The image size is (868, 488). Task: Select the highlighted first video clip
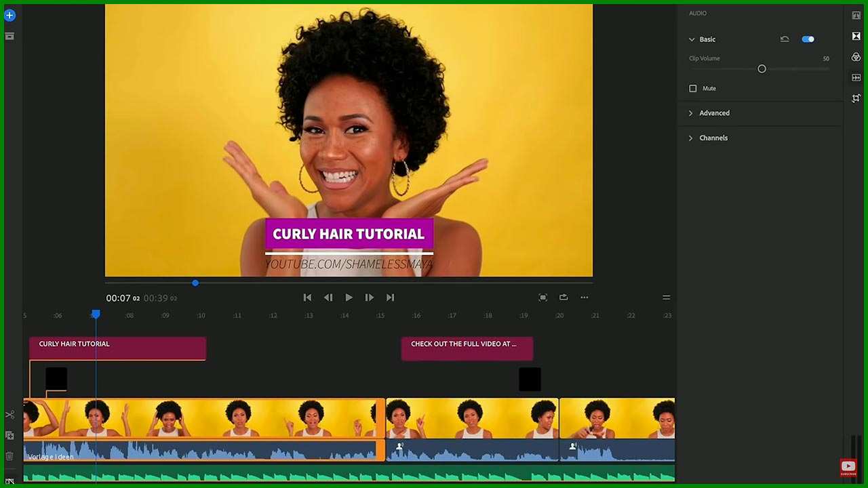[x=203, y=418]
